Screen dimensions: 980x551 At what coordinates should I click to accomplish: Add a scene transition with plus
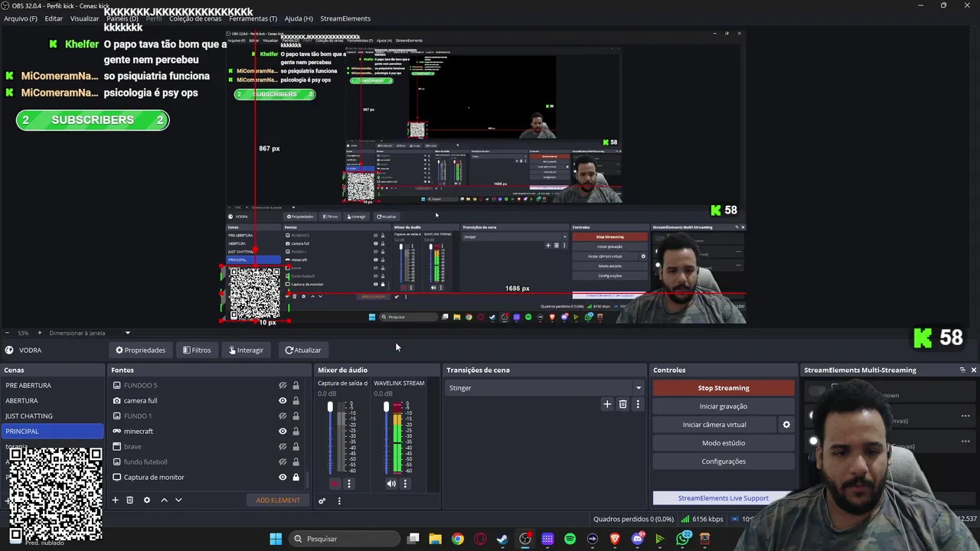(x=607, y=404)
